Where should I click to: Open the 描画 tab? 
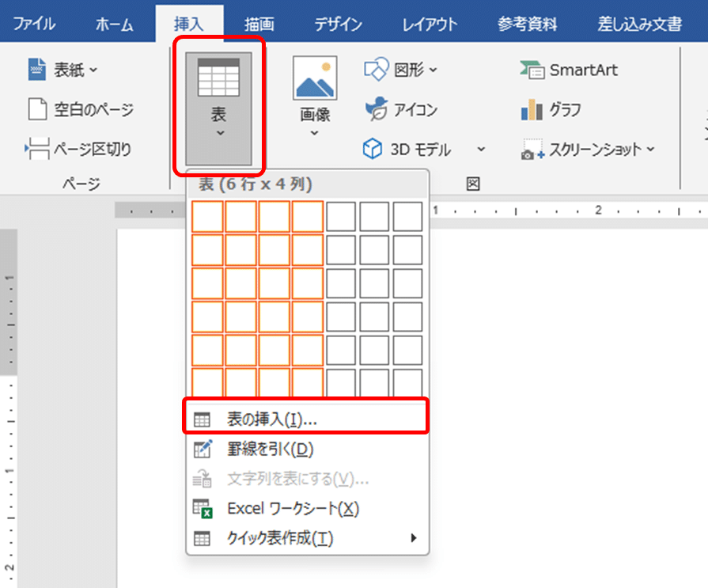(259, 25)
